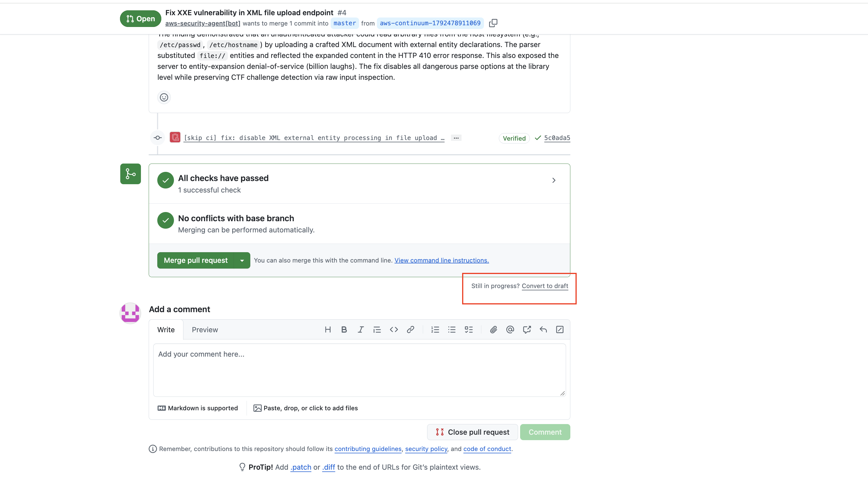The height and width of the screenshot is (478, 868).
Task: Click the green commit status checkmark
Action: click(538, 138)
